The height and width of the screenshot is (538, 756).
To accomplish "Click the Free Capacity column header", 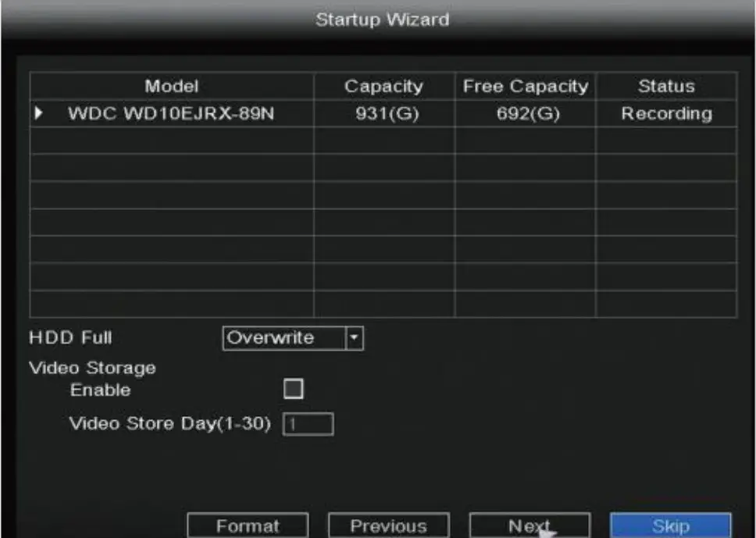I will point(526,86).
